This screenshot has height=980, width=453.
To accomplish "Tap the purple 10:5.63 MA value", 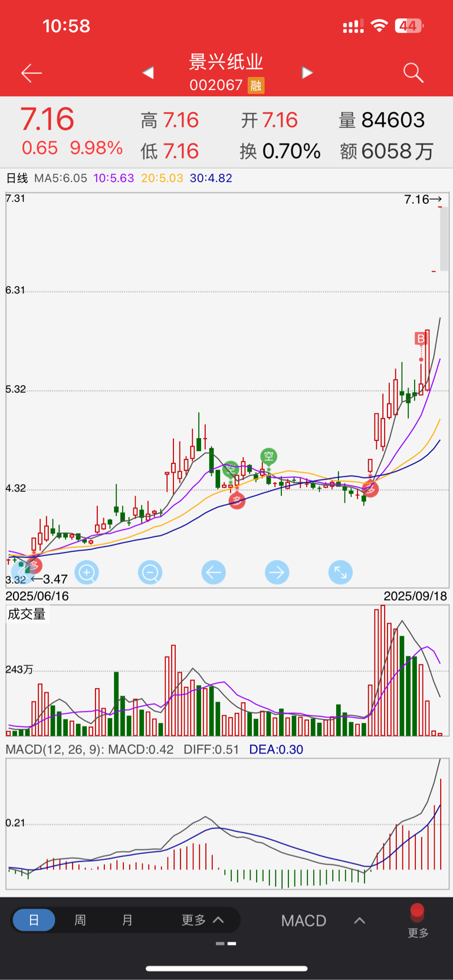I will point(114,178).
